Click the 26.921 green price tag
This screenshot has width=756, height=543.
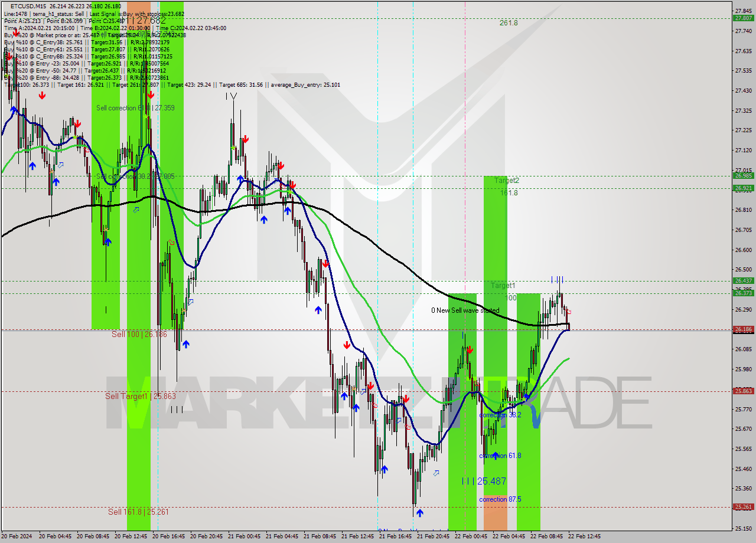[744, 188]
